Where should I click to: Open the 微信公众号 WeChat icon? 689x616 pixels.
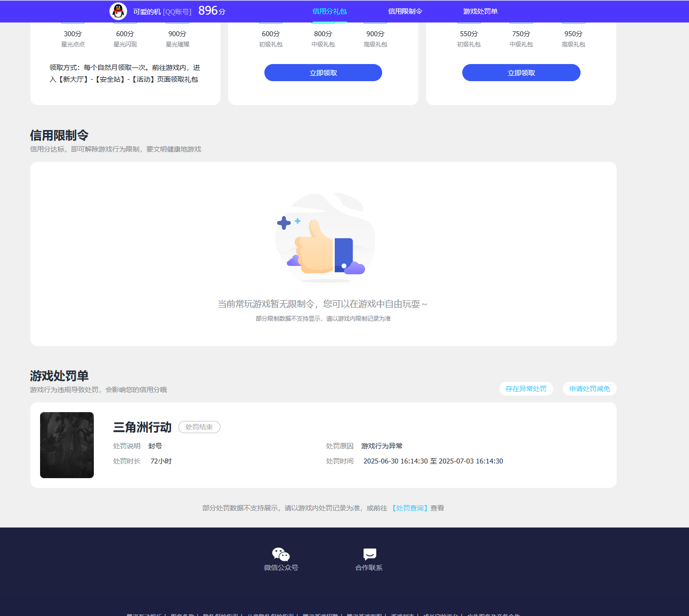281,554
